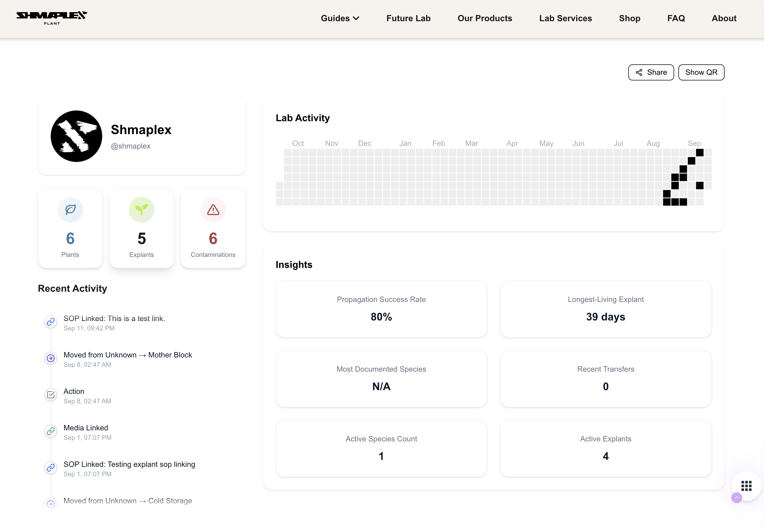Viewport: 764px width, 532px height.
Task: Select 'SOP Linked: This is a test link.'
Action: [x=114, y=318]
